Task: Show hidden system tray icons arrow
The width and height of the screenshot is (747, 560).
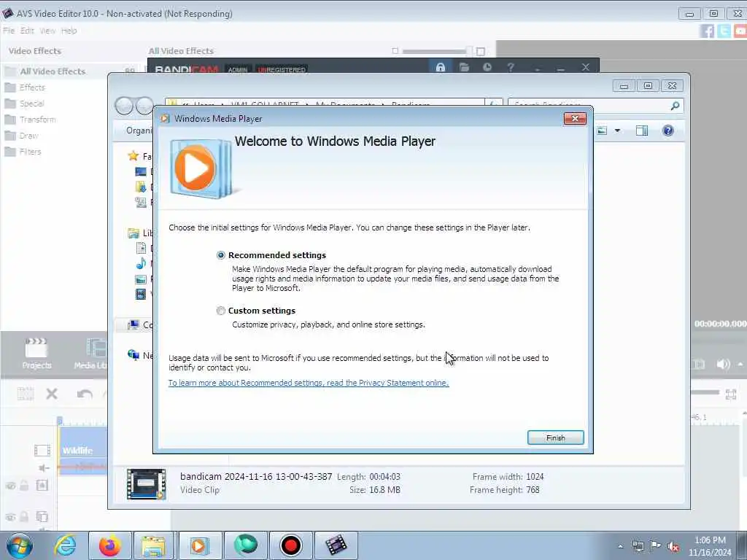Action: pos(620,546)
